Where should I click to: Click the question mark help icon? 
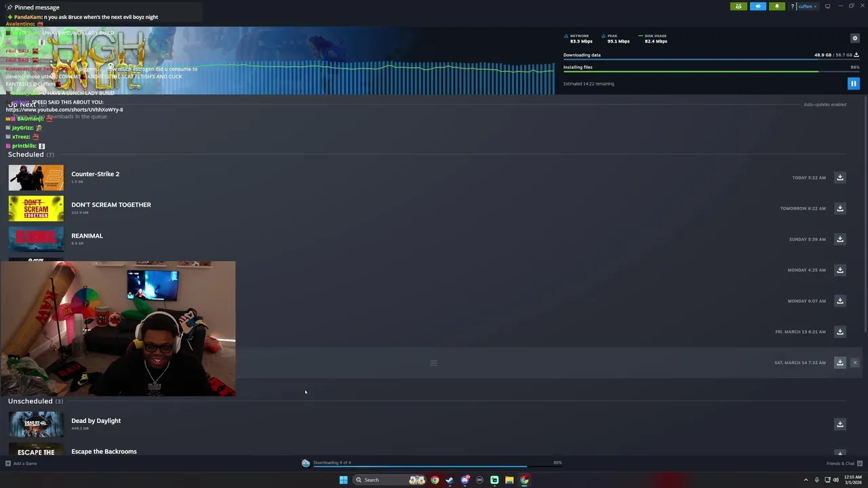tap(792, 6)
